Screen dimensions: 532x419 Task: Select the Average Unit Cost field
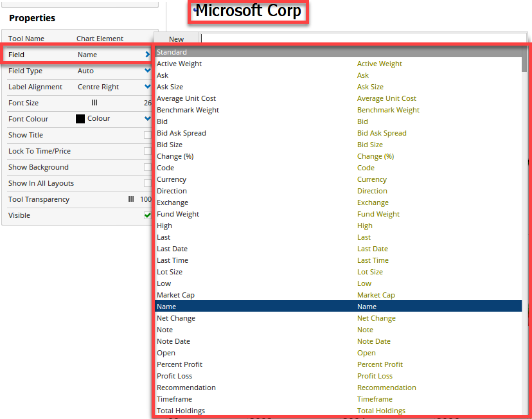coord(338,98)
